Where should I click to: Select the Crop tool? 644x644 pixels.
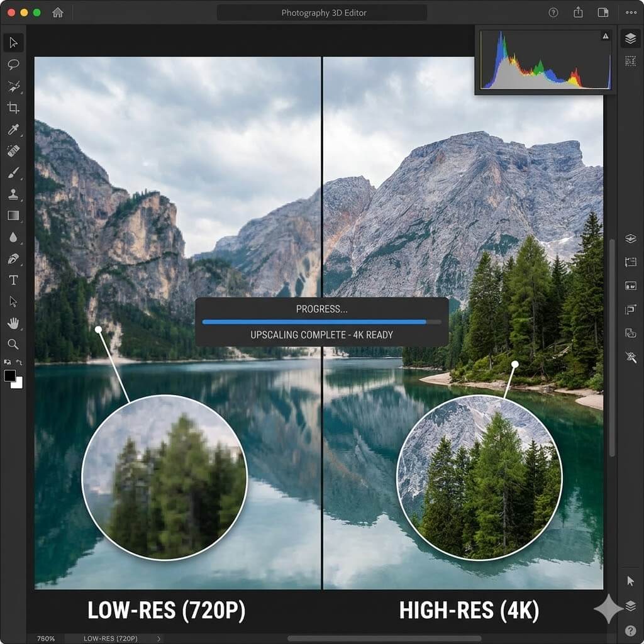(x=13, y=108)
